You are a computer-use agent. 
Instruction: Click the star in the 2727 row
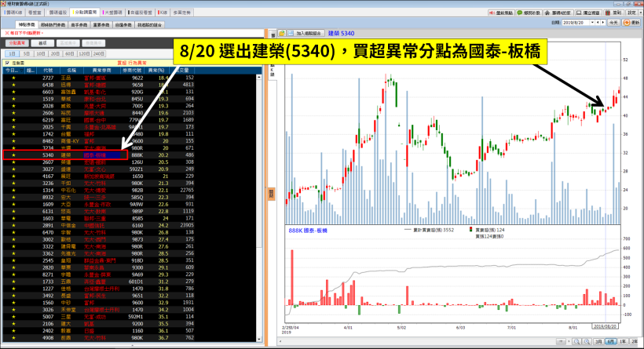tap(13, 78)
